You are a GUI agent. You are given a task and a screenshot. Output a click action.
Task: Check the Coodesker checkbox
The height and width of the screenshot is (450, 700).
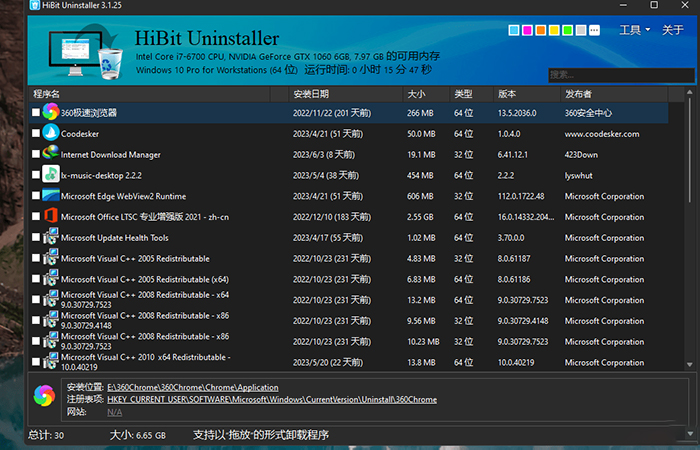pos(36,133)
